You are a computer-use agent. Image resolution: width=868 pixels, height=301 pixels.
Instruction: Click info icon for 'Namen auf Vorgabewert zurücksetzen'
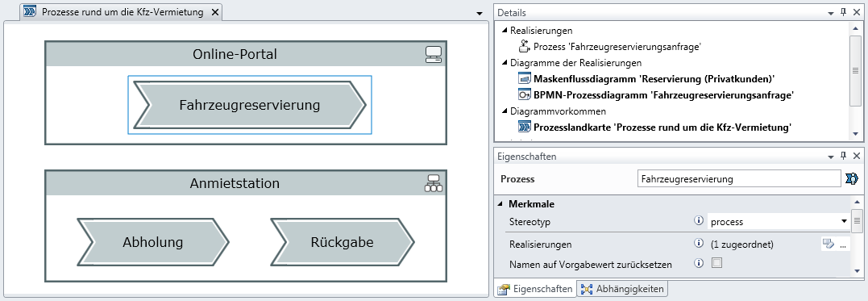click(699, 263)
